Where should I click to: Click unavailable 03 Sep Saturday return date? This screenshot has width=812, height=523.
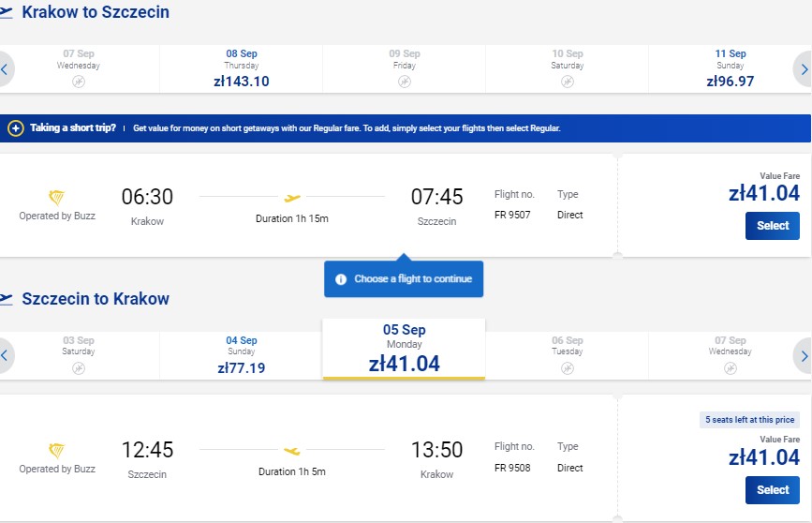coord(79,355)
